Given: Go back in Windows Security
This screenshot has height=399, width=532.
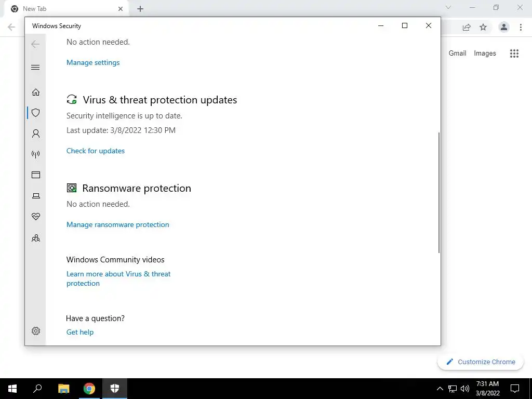Looking at the screenshot, I should click(x=35, y=44).
